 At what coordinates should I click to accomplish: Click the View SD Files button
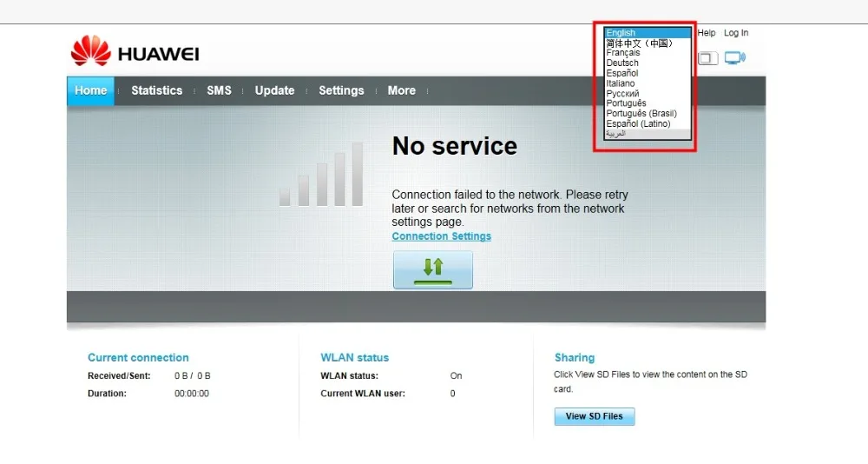595,416
